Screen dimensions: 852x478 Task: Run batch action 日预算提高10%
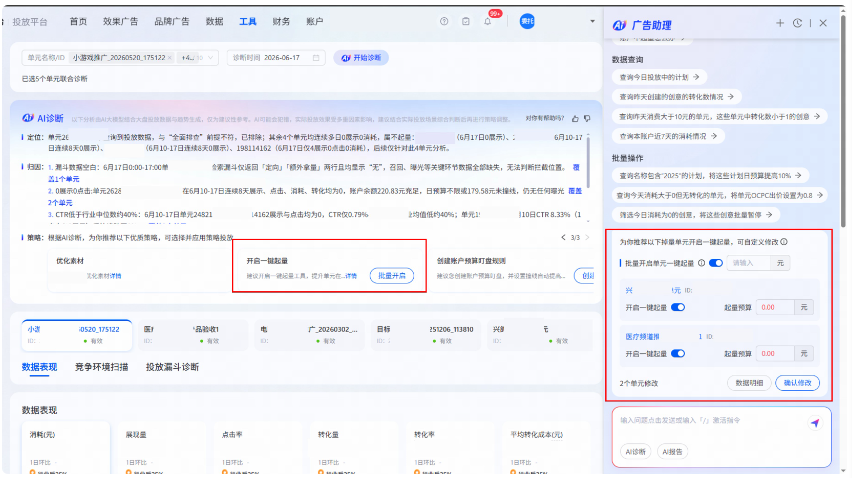[710, 175]
